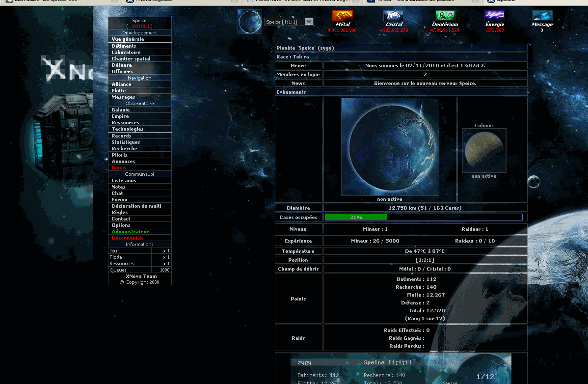The image size is (588, 384).
Task: Click the Race : Tok'ra row
Action: point(401,56)
